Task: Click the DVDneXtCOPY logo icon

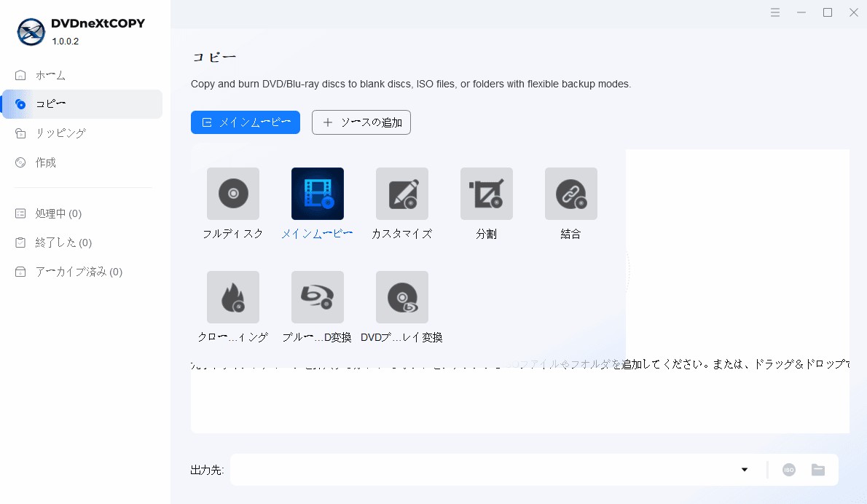Action: [x=31, y=31]
